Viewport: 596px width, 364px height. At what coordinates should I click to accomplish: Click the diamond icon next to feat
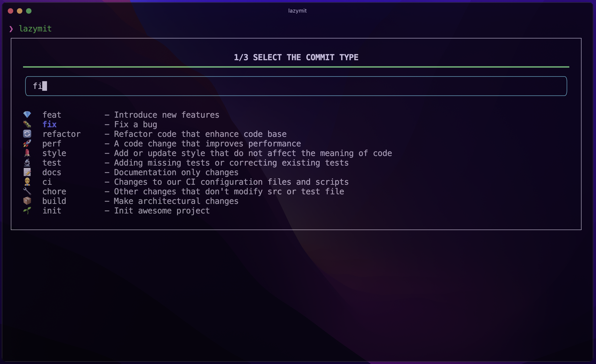(27, 114)
